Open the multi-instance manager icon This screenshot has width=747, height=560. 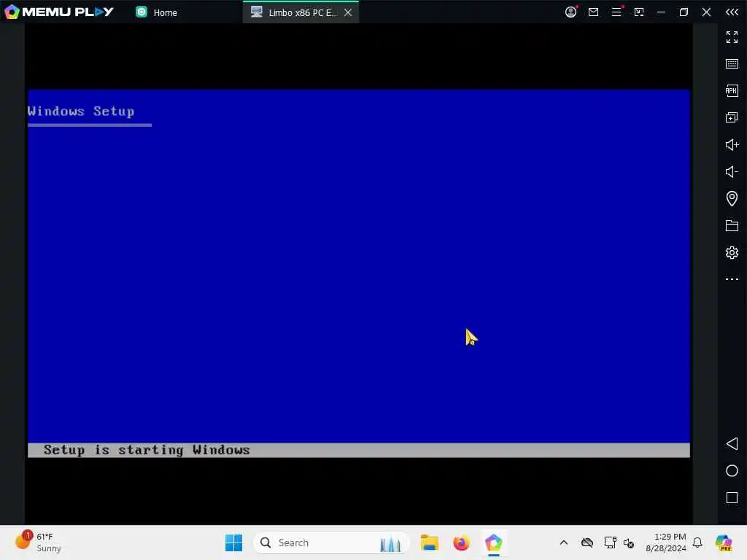[732, 117]
